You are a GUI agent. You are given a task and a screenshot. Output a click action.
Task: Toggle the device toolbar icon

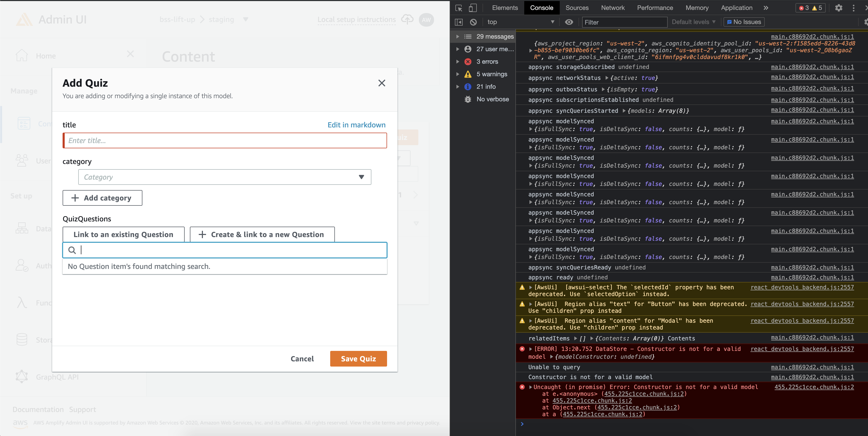tap(473, 8)
